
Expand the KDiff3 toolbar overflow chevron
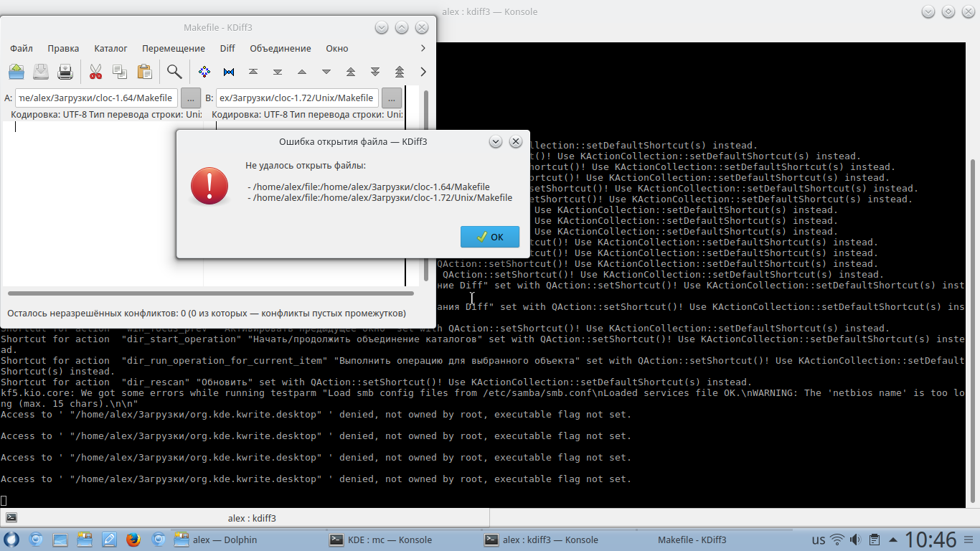[423, 72]
